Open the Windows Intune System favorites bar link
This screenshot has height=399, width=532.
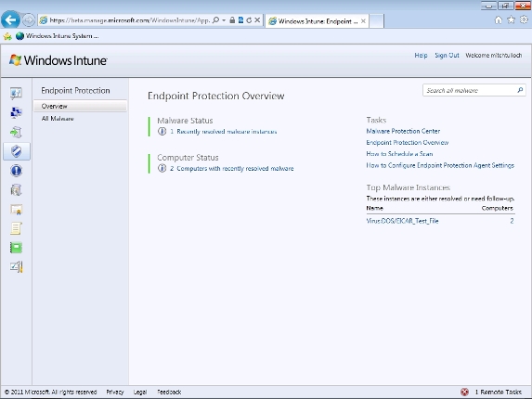[x=58, y=36]
